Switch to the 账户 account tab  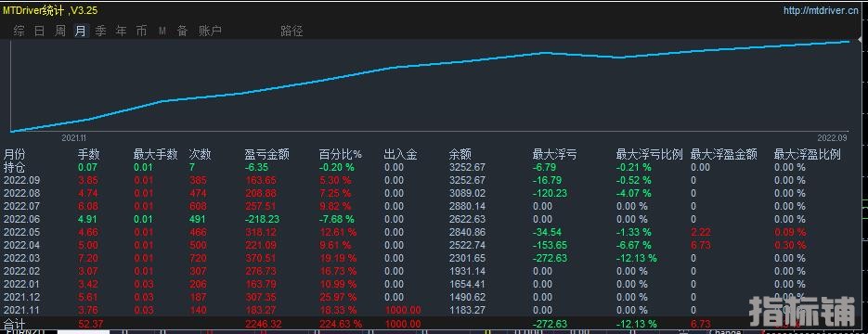click(210, 32)
